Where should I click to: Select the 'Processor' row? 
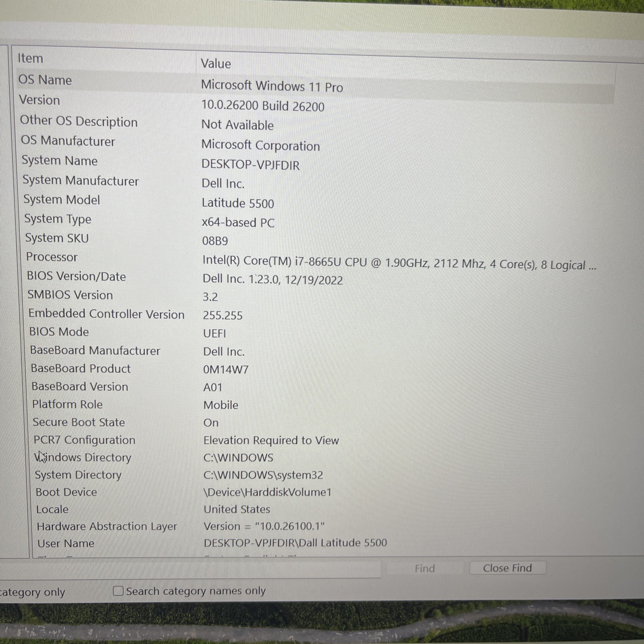coord(52,257)
